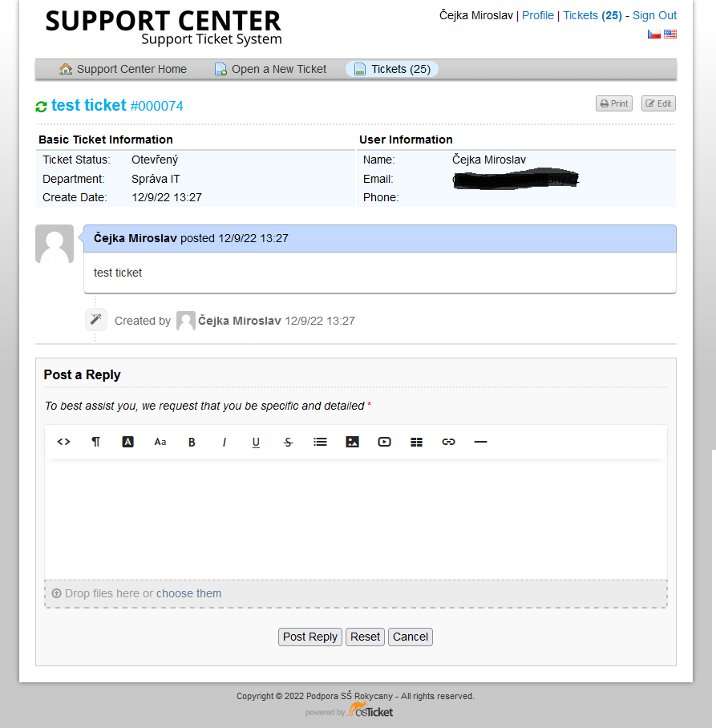Toggle bold formatting in reply editor

192,442
